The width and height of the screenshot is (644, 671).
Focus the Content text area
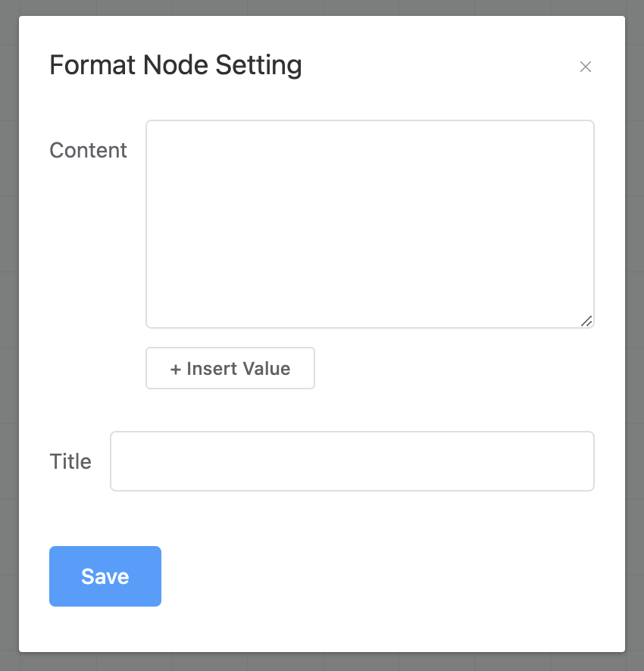point(370,224)
